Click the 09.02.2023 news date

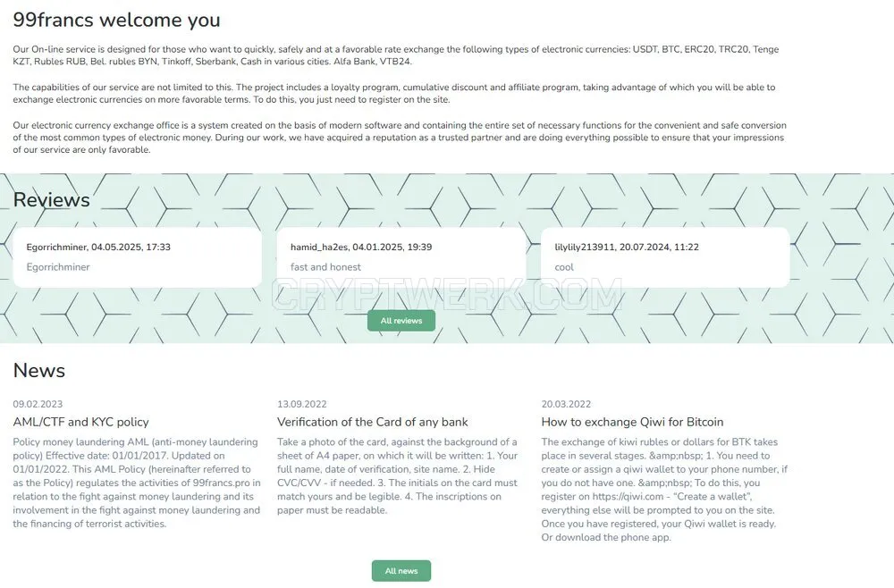click(38, 404)
